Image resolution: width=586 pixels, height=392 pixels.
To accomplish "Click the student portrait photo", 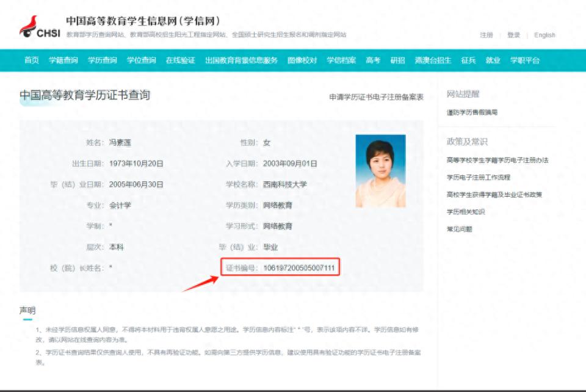I will coord(380,171).
